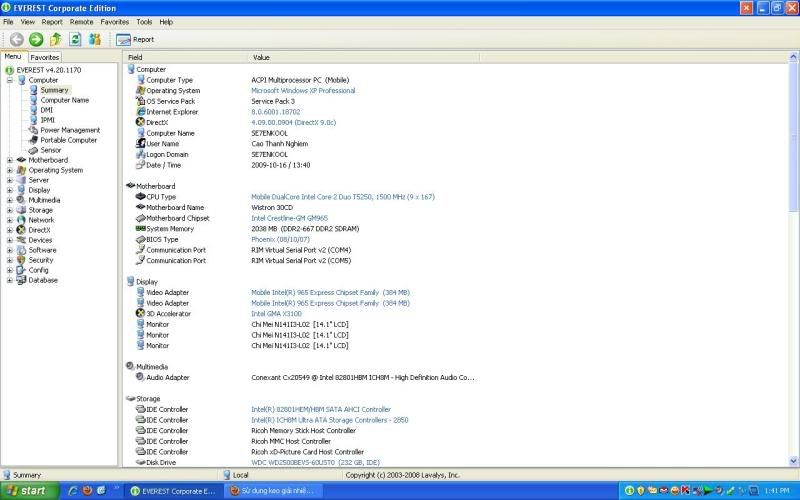This screenshot has width=800, height=500.
Task: Open the Mobile DualCore Intel Core 2 Duo link
Action: pos(343,197)
